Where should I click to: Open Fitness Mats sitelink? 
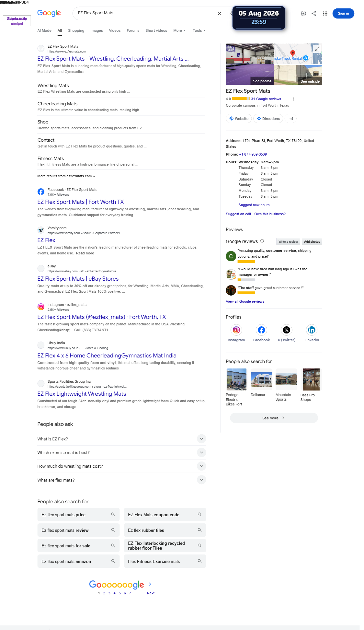point(51,158)
